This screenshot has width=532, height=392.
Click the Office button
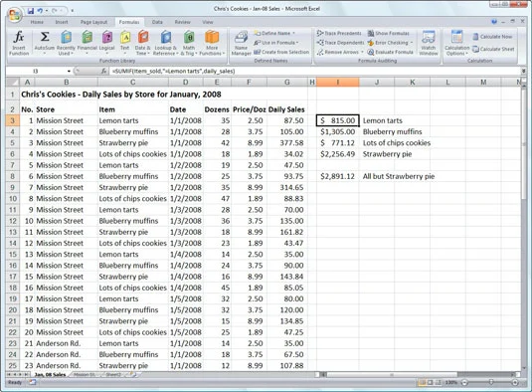click(x=15, y=15)
